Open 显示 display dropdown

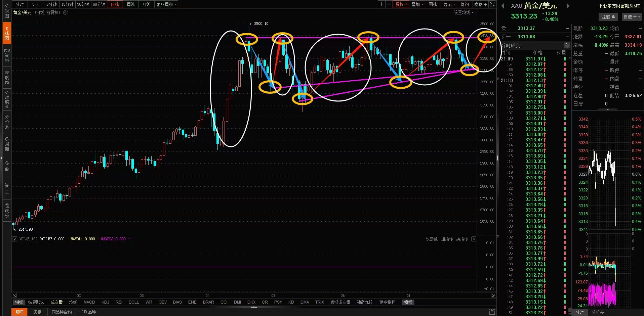click(x=449, y=4)
